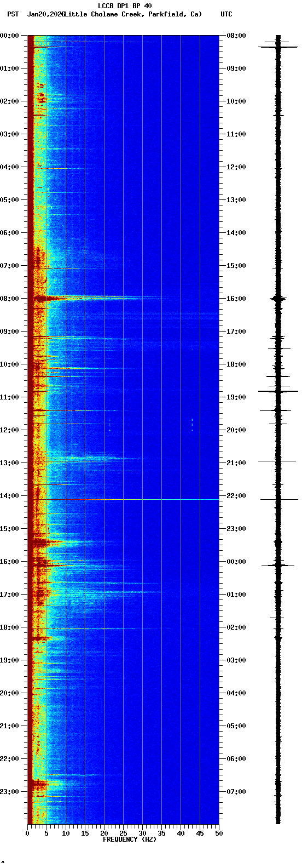This screenshot has height=868, width=302.
Task: Click the UTC time label '04:00'
Action: 236,693
